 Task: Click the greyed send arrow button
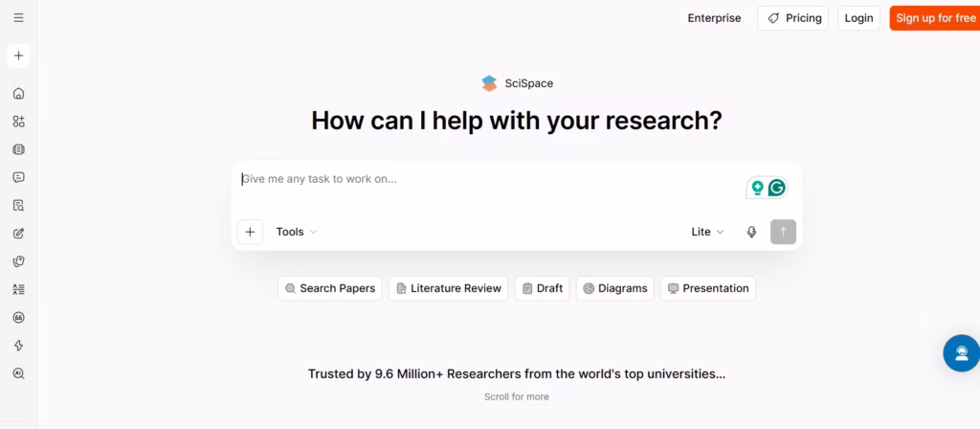point(783,232)
